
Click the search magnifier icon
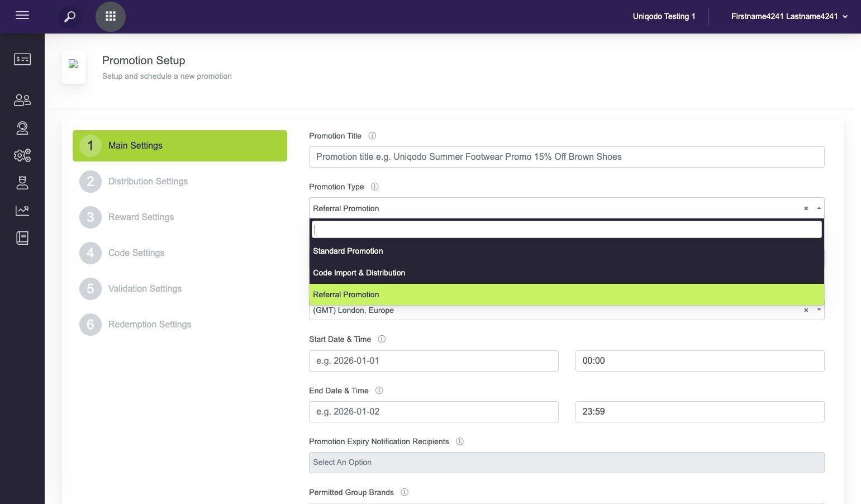(x=70, y=17)
